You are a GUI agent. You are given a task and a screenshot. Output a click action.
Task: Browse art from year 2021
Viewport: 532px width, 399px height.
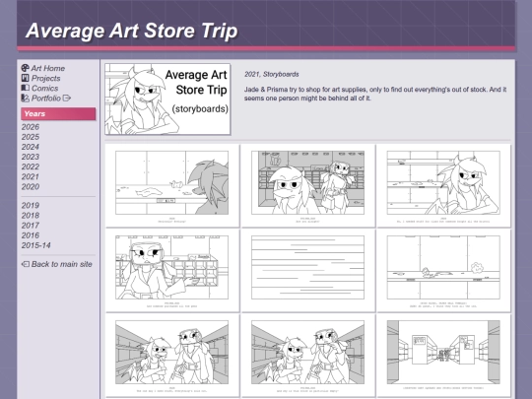(x=31, y=176)
